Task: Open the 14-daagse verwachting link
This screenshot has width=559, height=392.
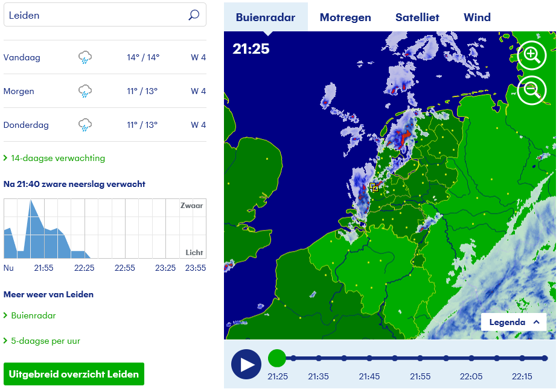Action: point(58,158)
